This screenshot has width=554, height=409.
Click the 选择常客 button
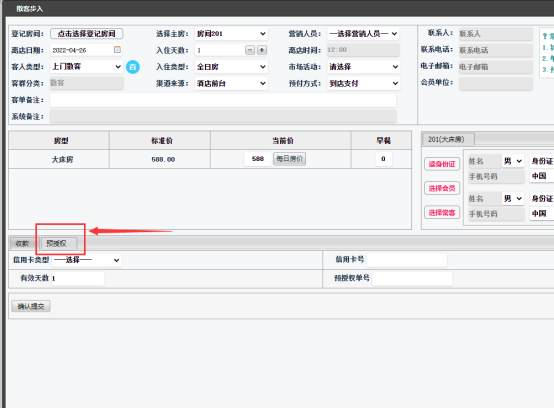pyautogui.click(x=442, y=212)
